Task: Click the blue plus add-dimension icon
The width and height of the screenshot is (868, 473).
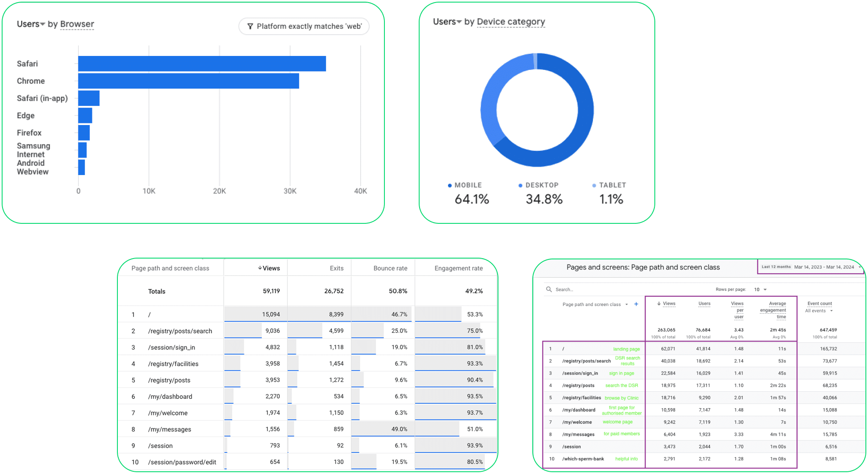Action: click(x=636, y=304)
